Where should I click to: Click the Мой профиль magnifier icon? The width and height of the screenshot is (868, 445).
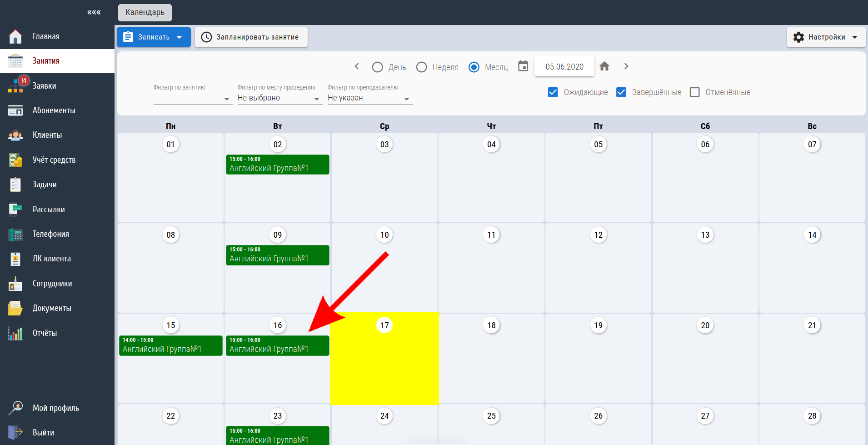[15, 408]
